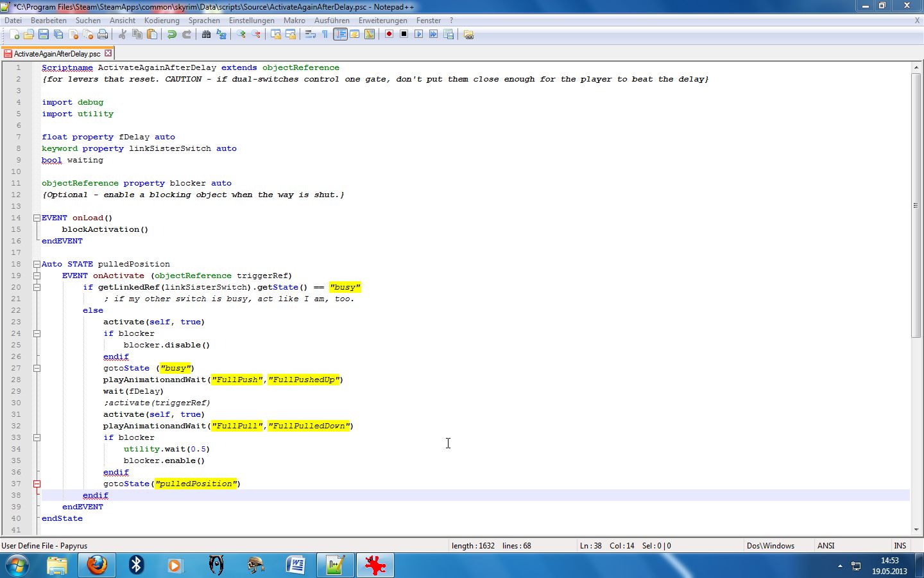
Task: Click the Zoom In magnifier icon
Action: 241,35
